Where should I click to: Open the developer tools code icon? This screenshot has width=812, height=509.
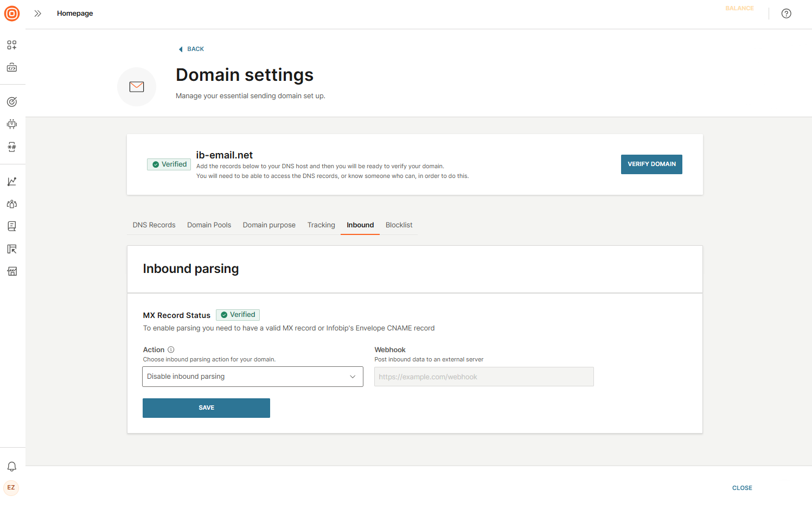coord(12,68)
